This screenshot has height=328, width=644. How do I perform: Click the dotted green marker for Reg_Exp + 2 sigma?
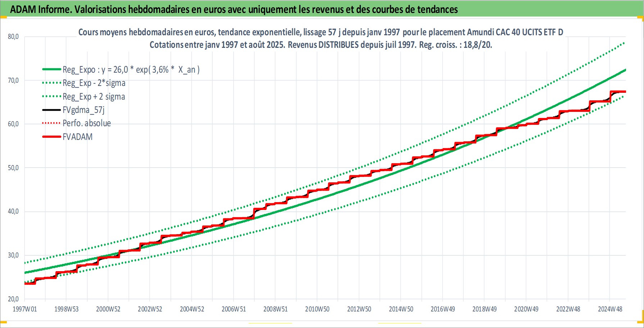click(x=51, y=96)
